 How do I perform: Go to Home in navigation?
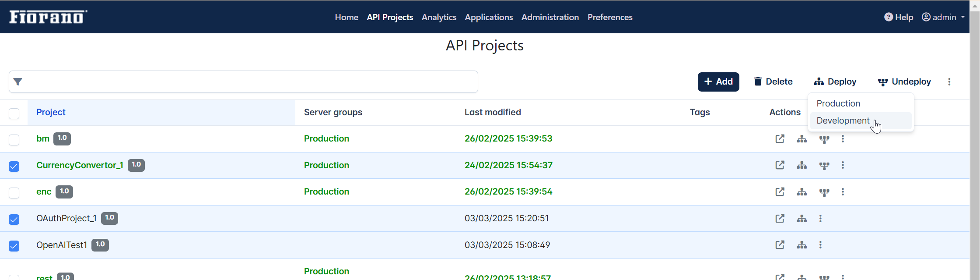click(x=346, y=17)
